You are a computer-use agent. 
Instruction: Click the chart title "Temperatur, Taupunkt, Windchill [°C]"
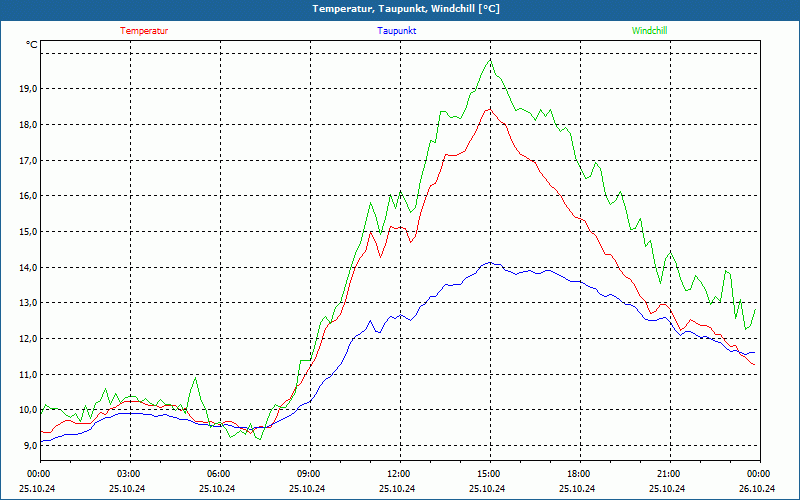(406, 9)
